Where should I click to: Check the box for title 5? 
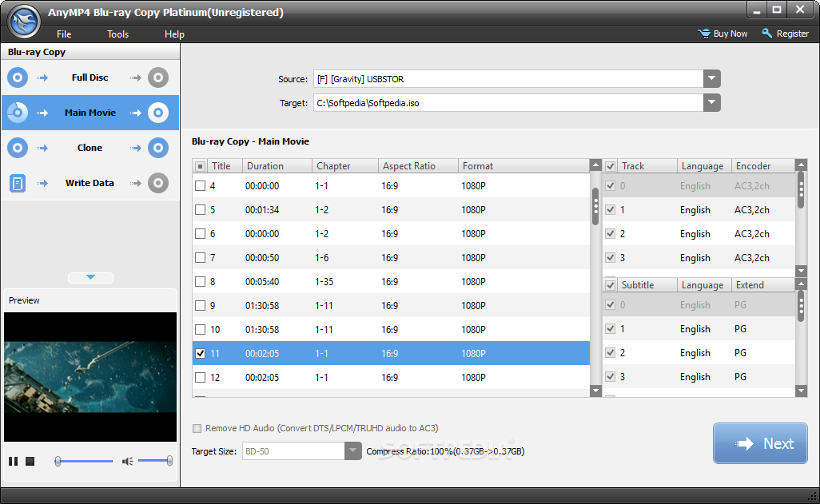click(x=201, y=209)
